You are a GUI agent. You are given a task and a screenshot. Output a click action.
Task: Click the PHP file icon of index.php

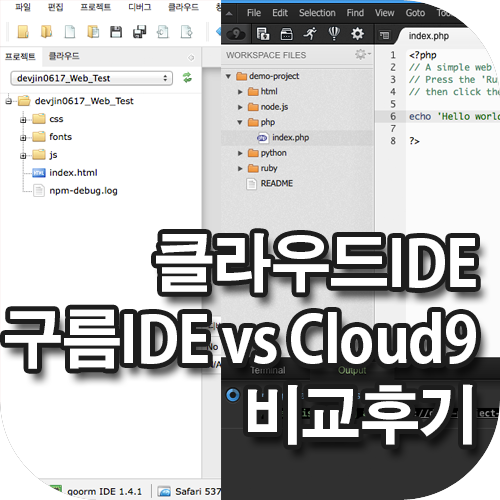(x=263, y=138)
